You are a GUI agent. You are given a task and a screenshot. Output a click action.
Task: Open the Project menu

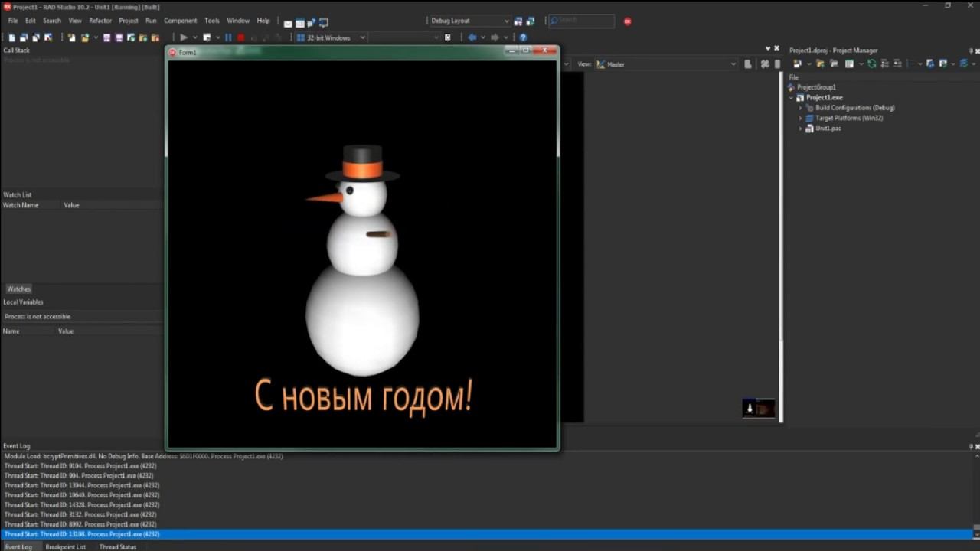(x=129, y=21)
